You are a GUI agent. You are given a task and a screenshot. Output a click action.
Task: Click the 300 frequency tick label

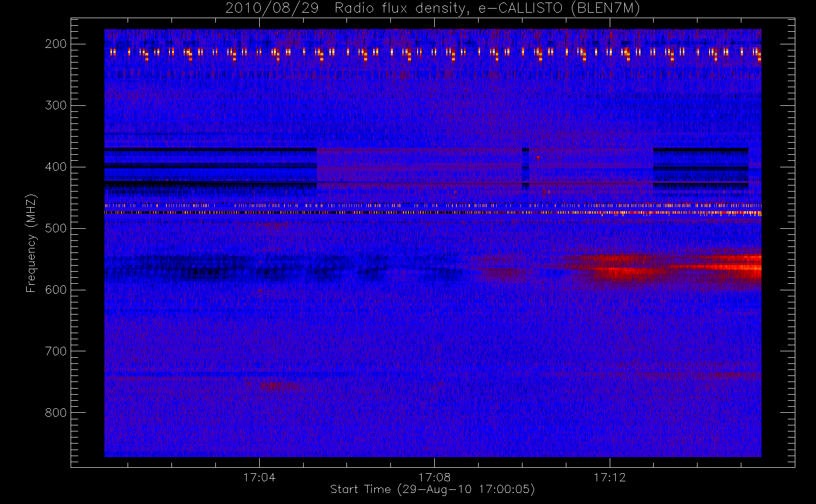(56, 105)
